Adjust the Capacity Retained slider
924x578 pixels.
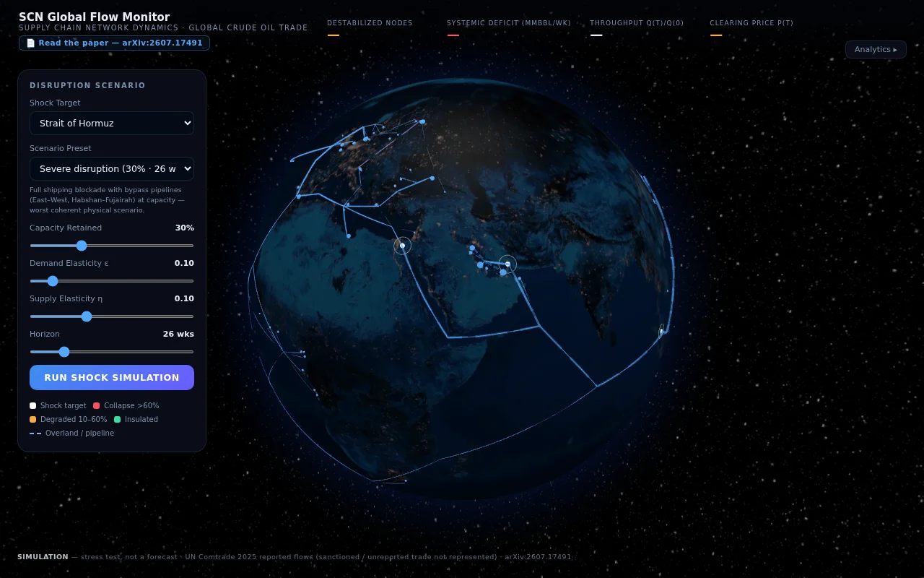click(112, 246)
